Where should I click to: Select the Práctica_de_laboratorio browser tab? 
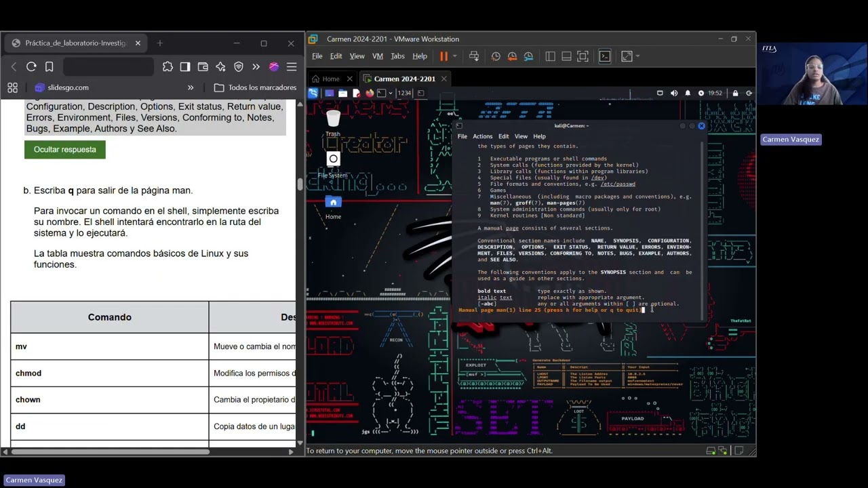click(76, 43)
